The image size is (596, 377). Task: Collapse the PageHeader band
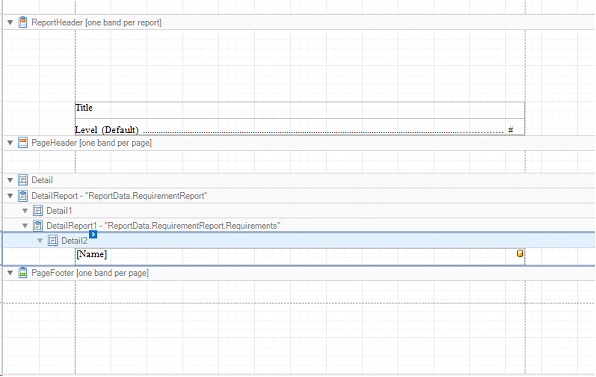tap(10, 143)
